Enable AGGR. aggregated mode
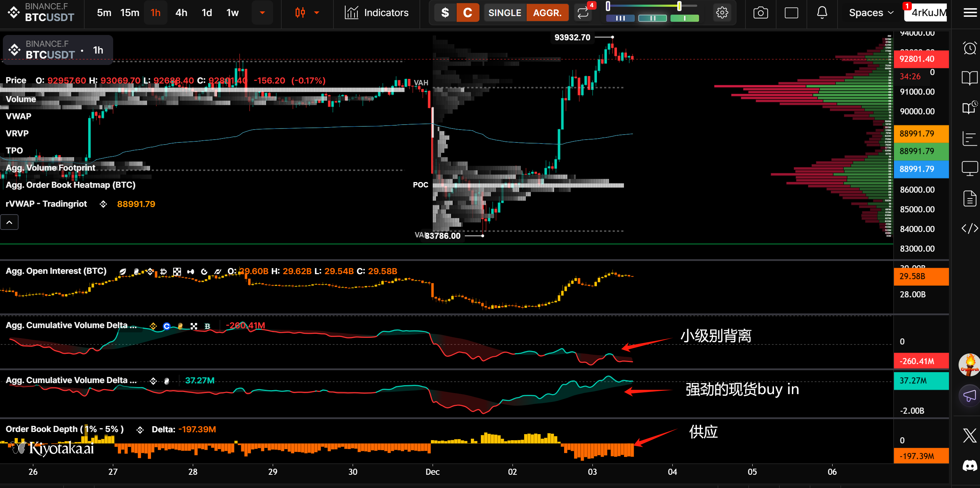The height and width of the screenshot is (488, 980). click(547, 13)
